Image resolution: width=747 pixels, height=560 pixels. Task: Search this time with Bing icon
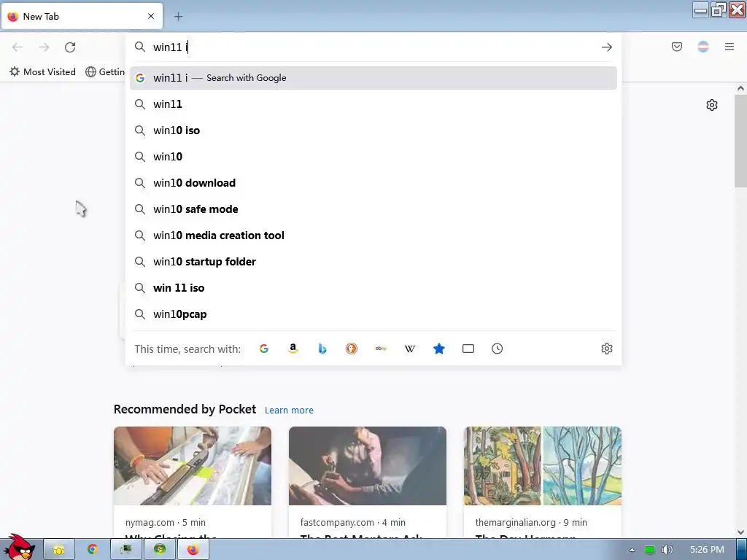322,349
